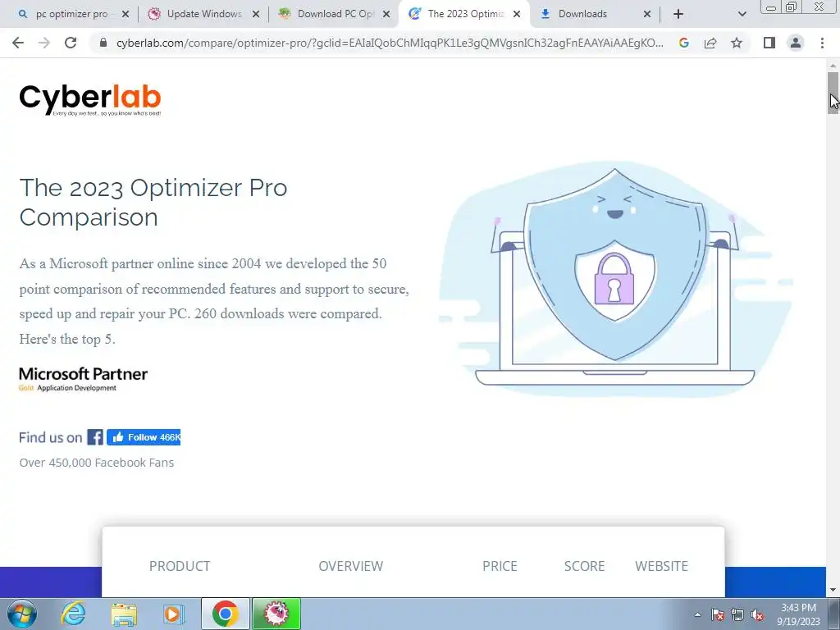The width and height of the screenshot is (840, 630).
Task: Click the Google icon in address bar
Action: click(x=683, y=43)
